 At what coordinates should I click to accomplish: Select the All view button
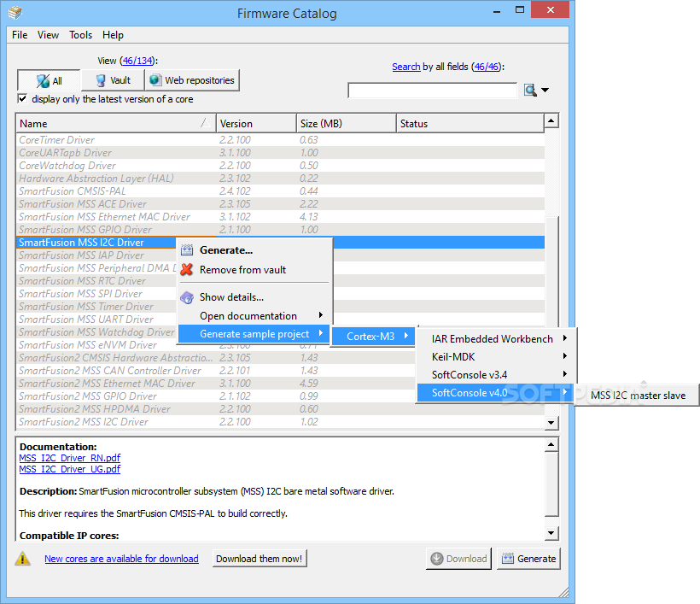click(50, 80)
